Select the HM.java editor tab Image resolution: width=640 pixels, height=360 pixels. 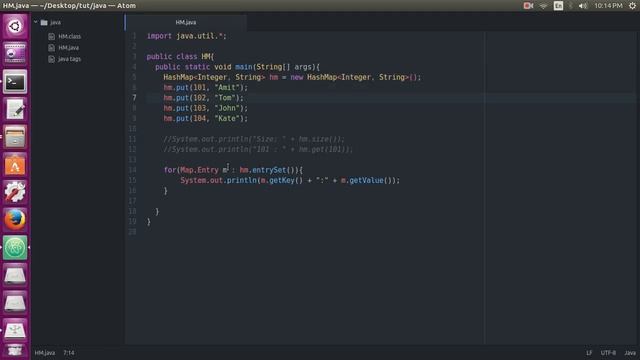click(186, 22)
